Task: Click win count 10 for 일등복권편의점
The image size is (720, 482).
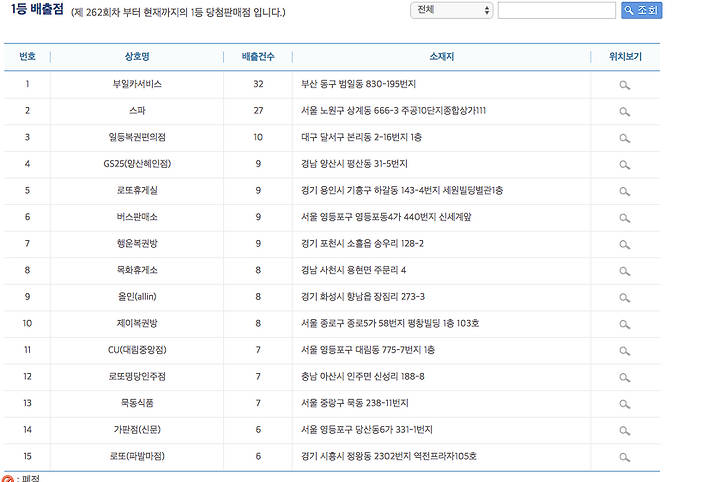Action: pos(258,137)
